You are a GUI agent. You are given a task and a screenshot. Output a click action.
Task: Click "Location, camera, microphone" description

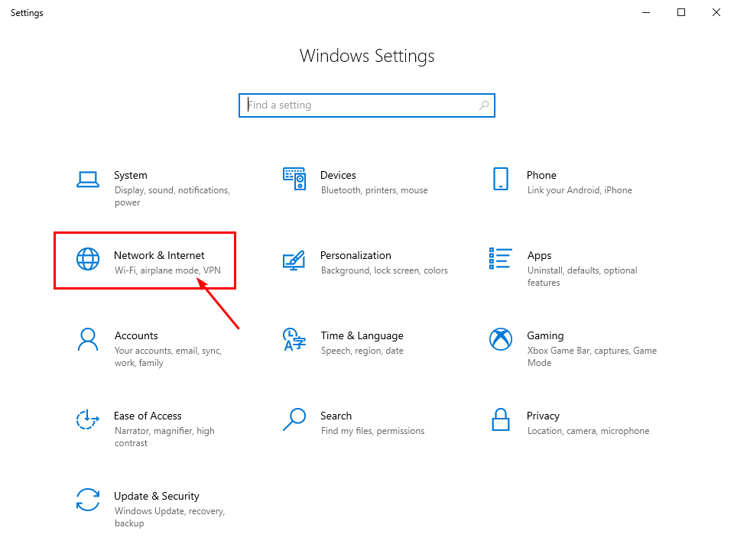(589, 431)
